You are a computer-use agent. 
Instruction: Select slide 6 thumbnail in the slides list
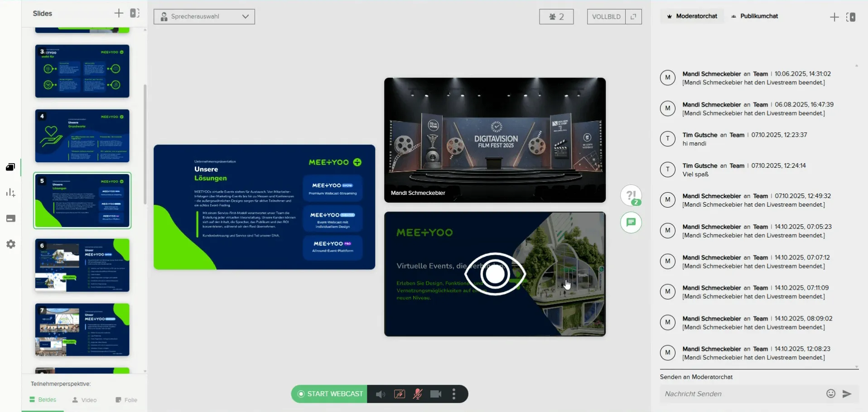[82, 265]
